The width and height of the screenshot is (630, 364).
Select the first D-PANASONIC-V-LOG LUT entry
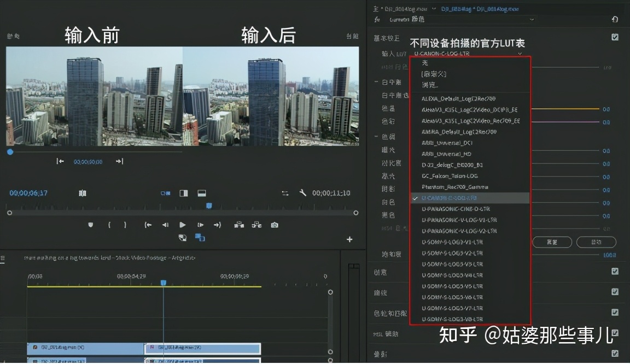click(459, 220)
